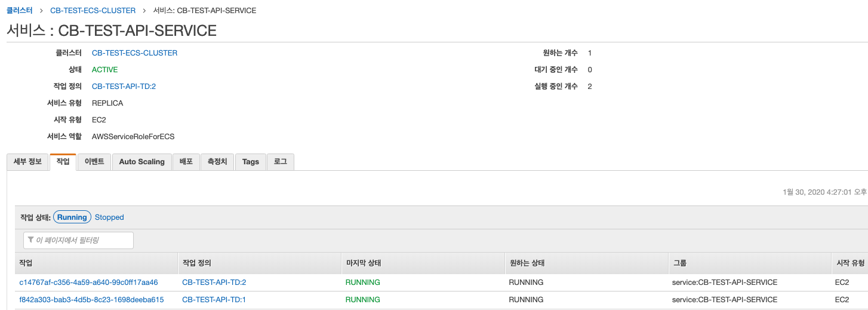Click the timestamp 1월 30, 2020 4:27:01 오후
868x310 pixels.
[x=825, y=192]
